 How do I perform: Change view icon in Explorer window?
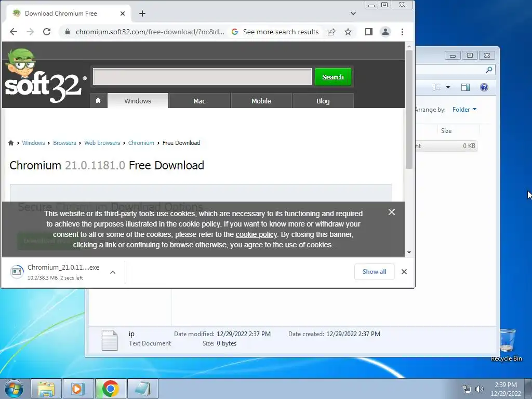point(437,87)
